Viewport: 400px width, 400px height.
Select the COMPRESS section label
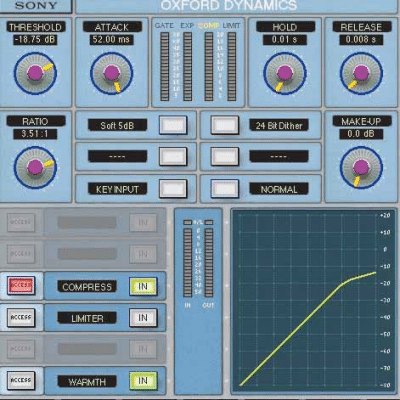pyautogui.click(x=87, y=287)
